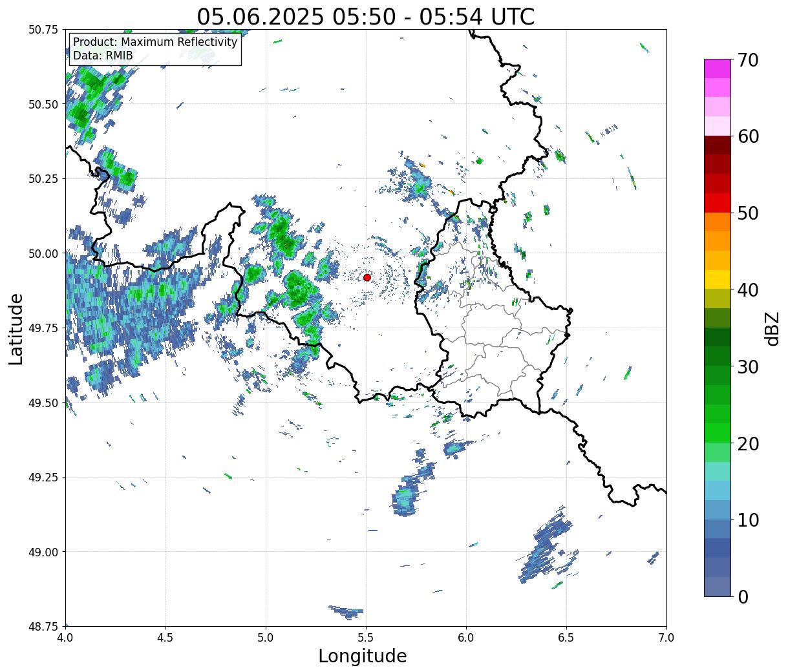This screenshot has width=788, height=672.
Task: Click the latitude tick label 49.25
Action: (43, 478)
